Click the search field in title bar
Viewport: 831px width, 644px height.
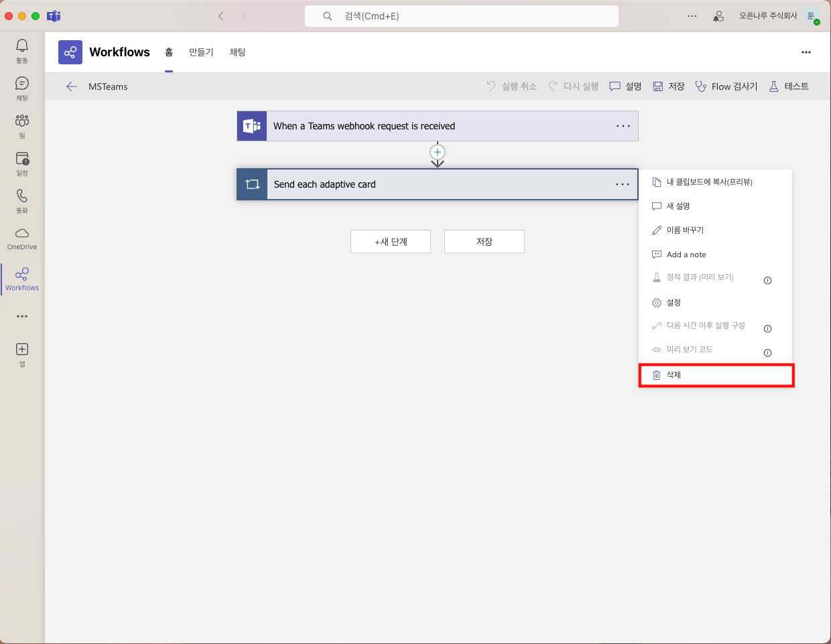point(461,16)
